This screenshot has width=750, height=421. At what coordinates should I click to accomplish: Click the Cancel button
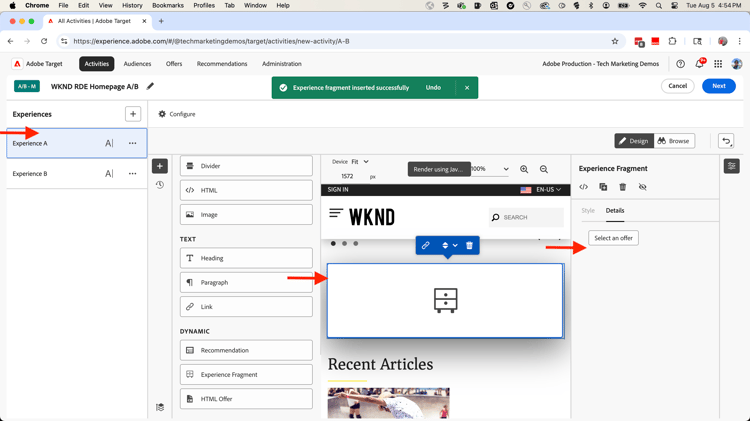677,86
